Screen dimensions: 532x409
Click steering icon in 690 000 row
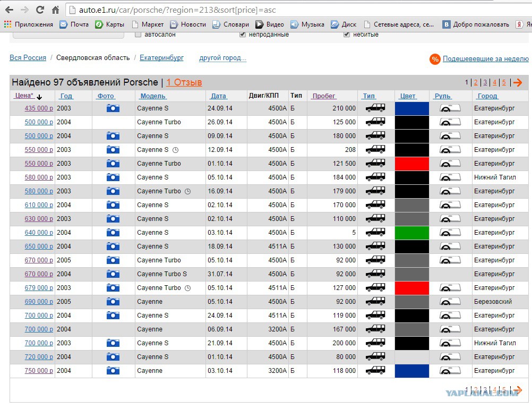(450, 301)
